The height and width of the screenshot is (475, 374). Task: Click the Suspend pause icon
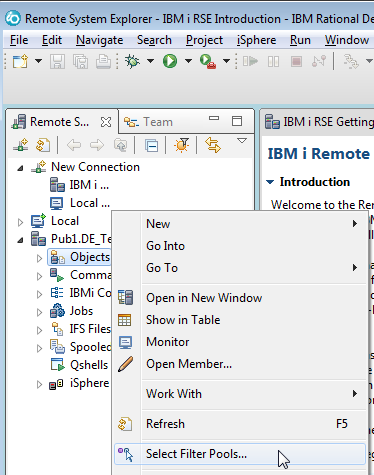(x=273, y=62)
